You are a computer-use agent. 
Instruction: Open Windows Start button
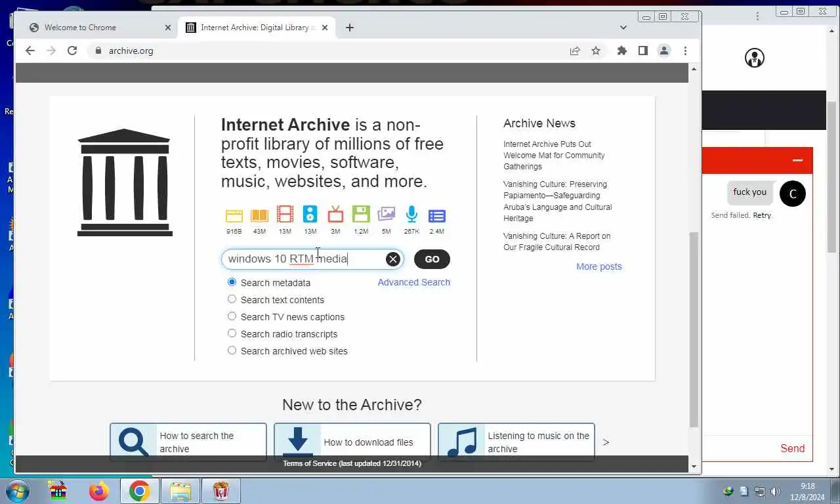coord(18,491)
